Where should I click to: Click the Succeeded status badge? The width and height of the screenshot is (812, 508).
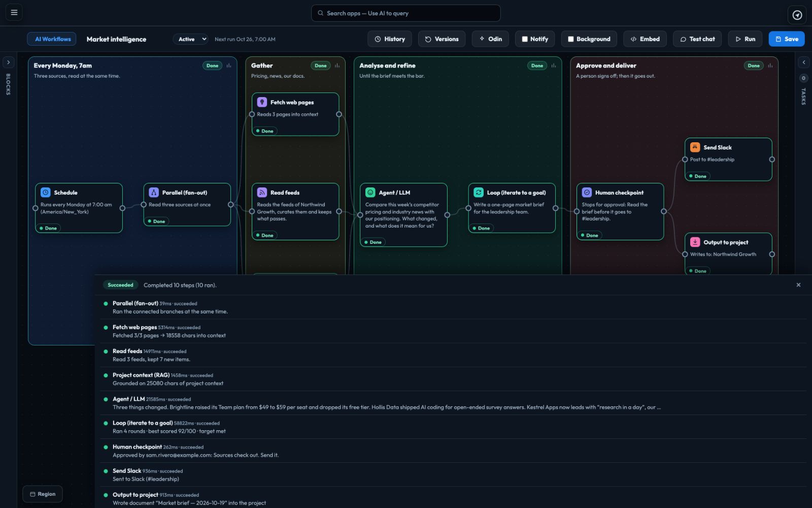click(x=121, y=285)
